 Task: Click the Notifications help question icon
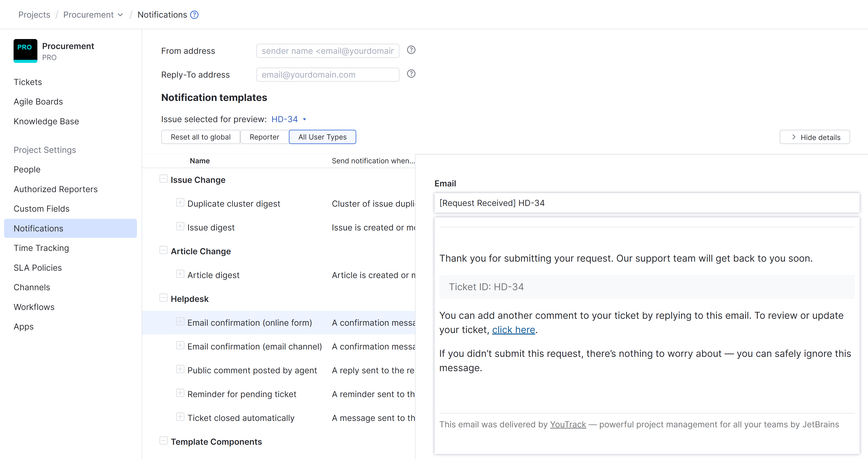(x=194, y=15)
